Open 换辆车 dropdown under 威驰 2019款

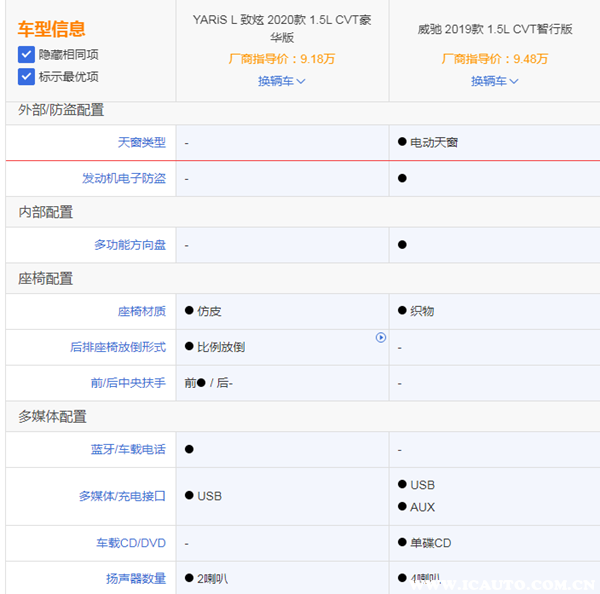tap(495, 81)
